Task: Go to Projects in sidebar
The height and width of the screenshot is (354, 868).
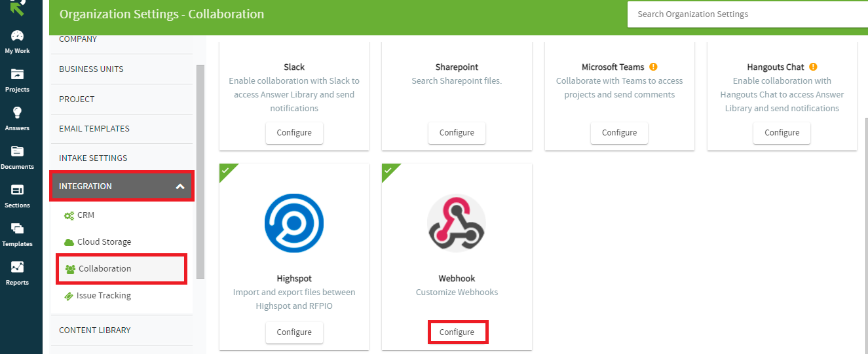Action: [18, 75]
